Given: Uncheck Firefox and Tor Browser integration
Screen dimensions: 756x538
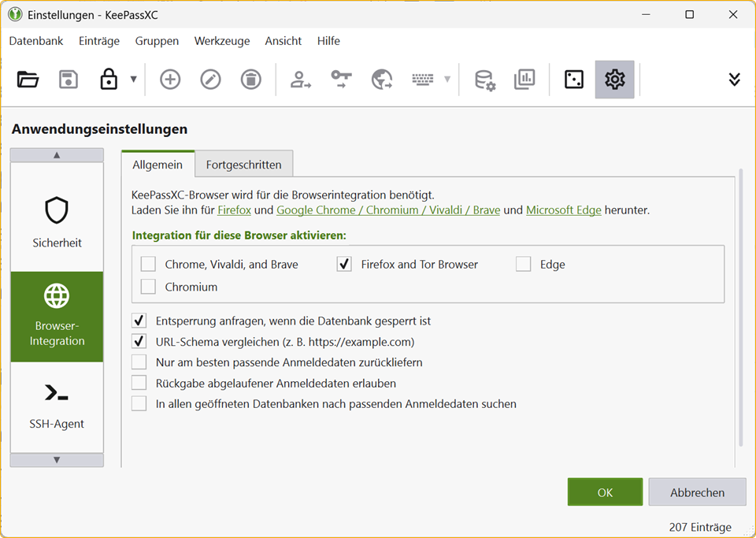Looking at the screenshot, I should click(344, 265).
